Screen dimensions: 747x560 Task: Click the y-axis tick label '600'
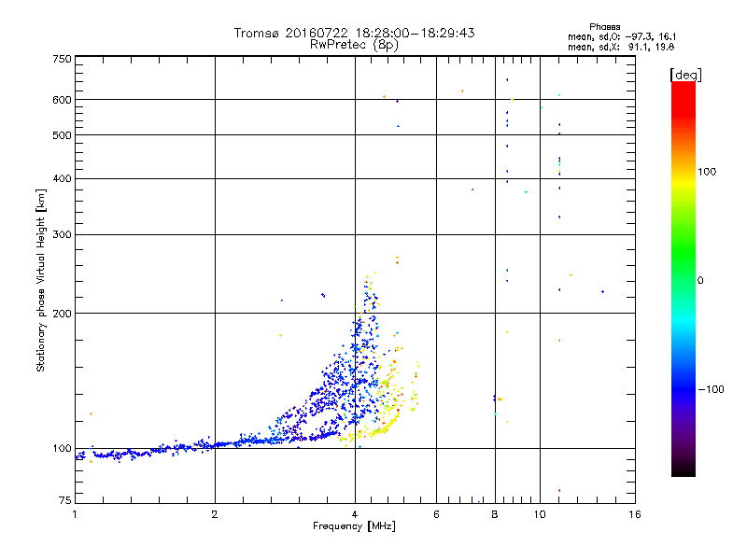click(62, 100)
